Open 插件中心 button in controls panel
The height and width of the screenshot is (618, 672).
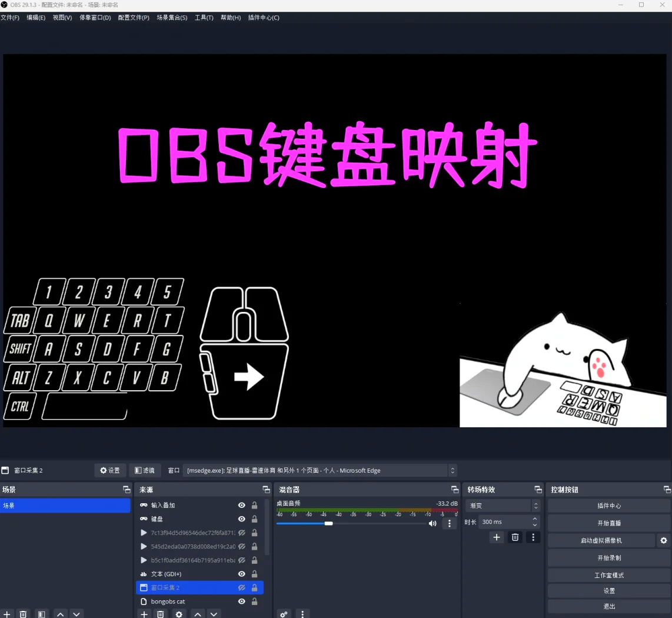pyautogui.click(x=609, y=506)
